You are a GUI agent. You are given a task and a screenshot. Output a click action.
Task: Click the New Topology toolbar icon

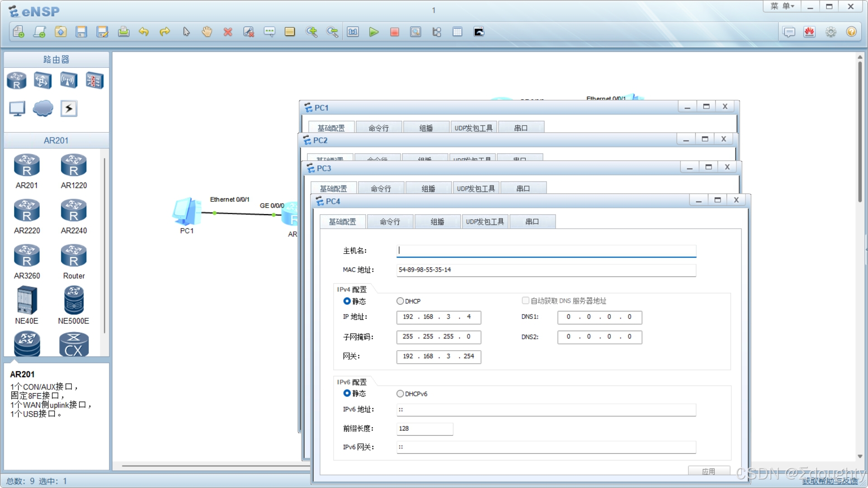[x=19, y=32]
